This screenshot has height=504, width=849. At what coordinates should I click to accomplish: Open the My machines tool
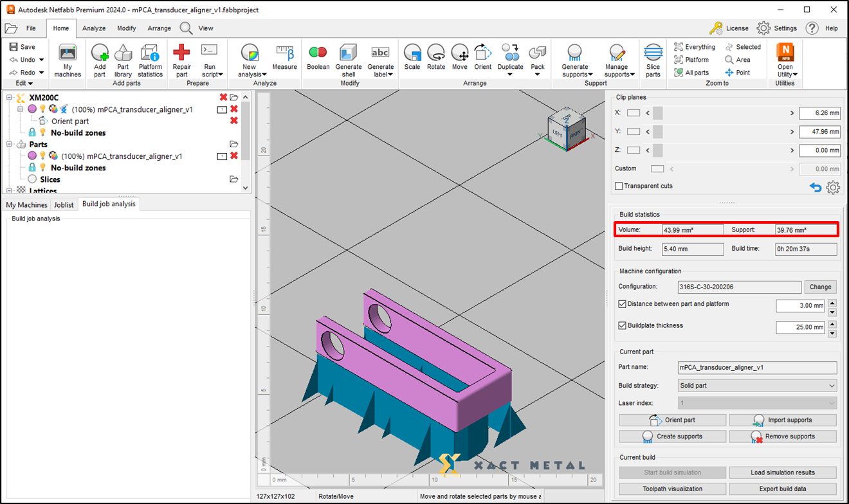click(68, 61)
